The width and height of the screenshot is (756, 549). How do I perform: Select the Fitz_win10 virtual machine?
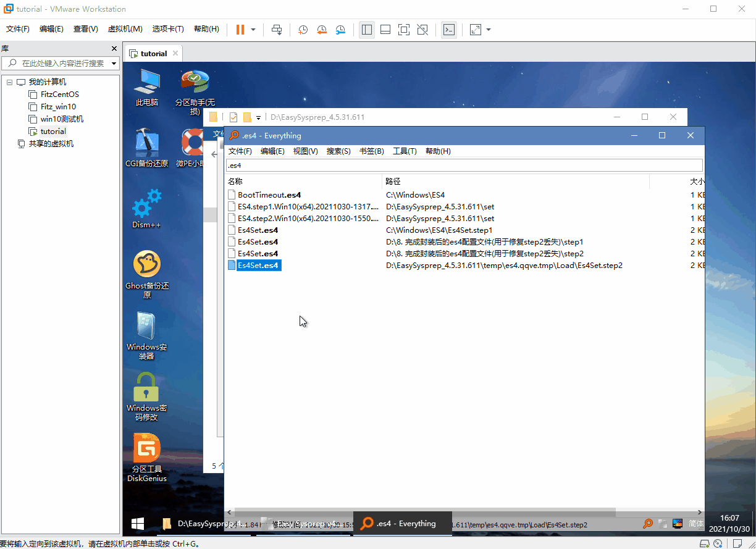tap(58, 107)
